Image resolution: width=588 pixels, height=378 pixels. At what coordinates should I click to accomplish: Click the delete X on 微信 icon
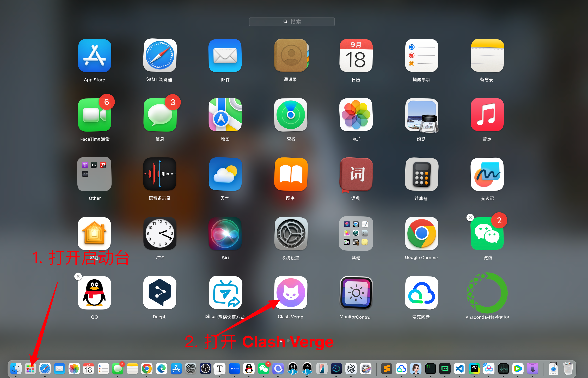(x=470, y=217)
